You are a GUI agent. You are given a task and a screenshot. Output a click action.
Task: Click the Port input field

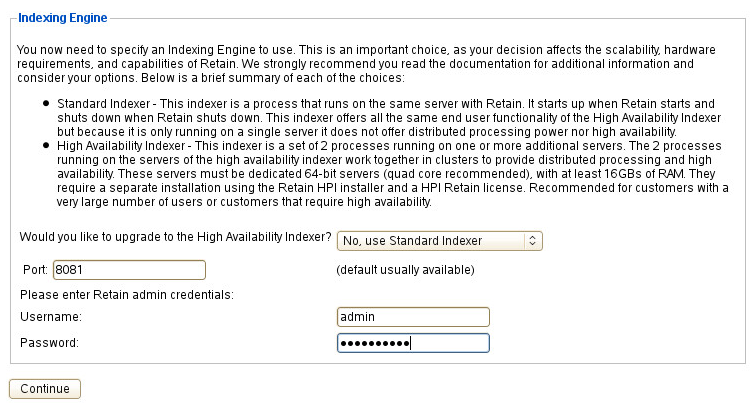tap(128, 269)
